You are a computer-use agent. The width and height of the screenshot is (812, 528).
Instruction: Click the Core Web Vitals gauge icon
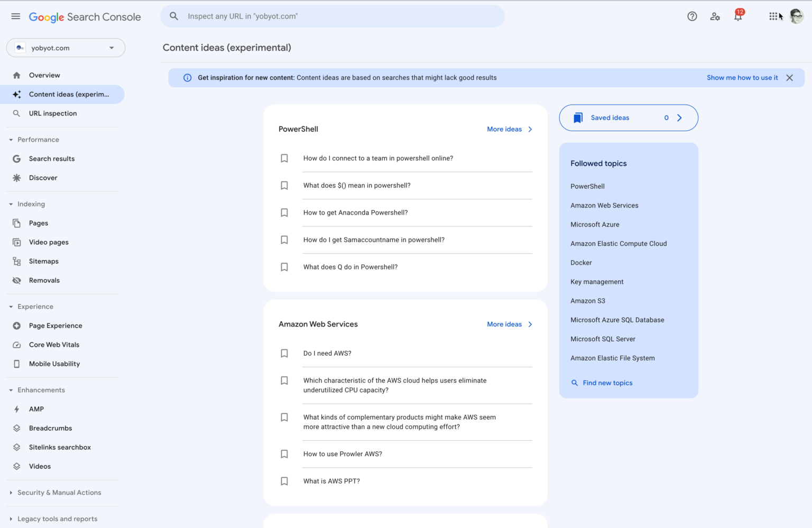click(x=17, y=345)
